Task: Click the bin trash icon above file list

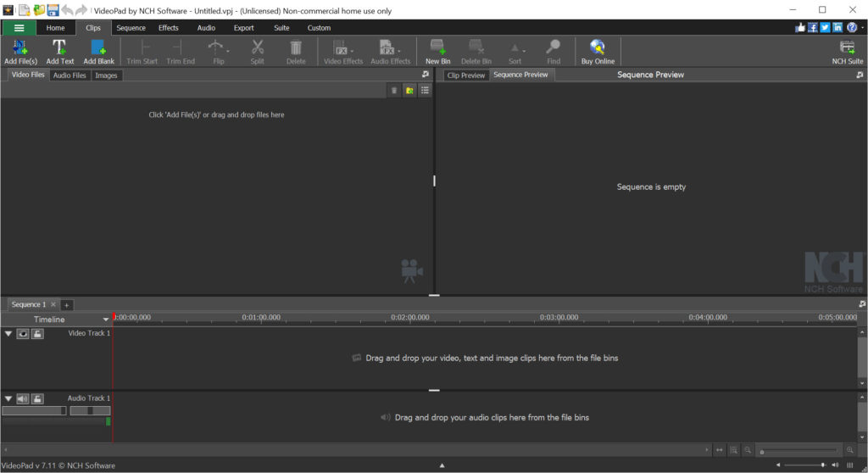Action: [x=393, y=91]
